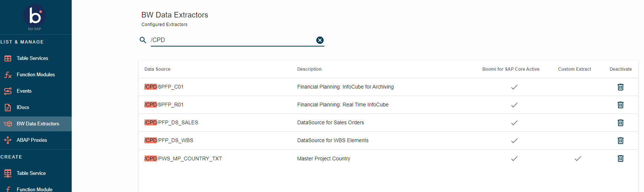Remove /CPD/PWS_MP_COUNTRY_TXT with trash icon
644x192 pixels.
click(620, 159)
